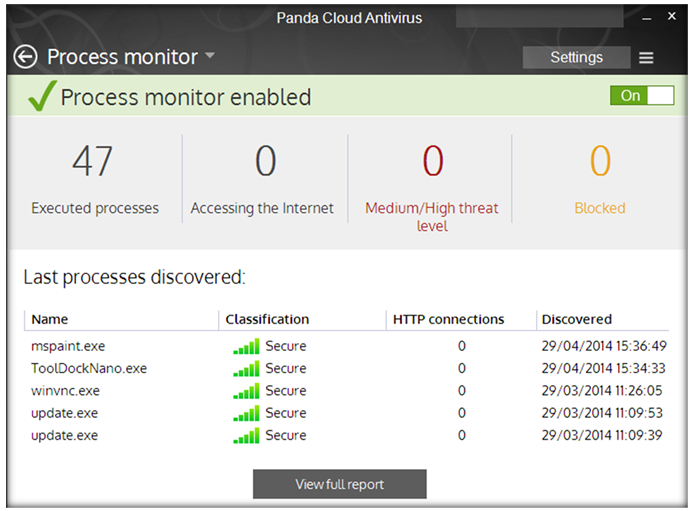Click the green checkmark status icon
Image resolution: width=691 pixels, height=511 pixels.
click(x=42, y=96)
